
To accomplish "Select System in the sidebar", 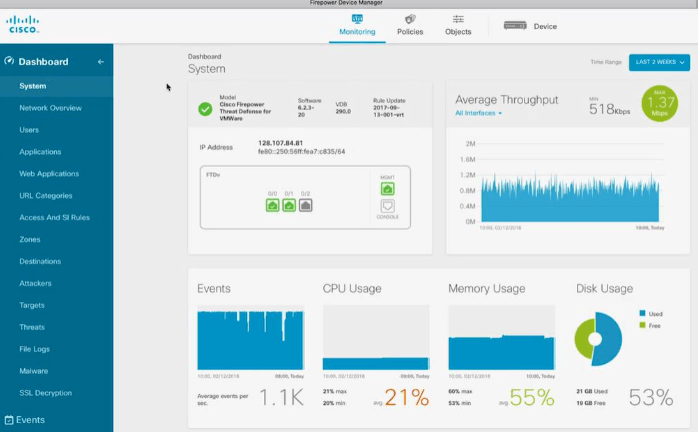I will pos(57,86).
